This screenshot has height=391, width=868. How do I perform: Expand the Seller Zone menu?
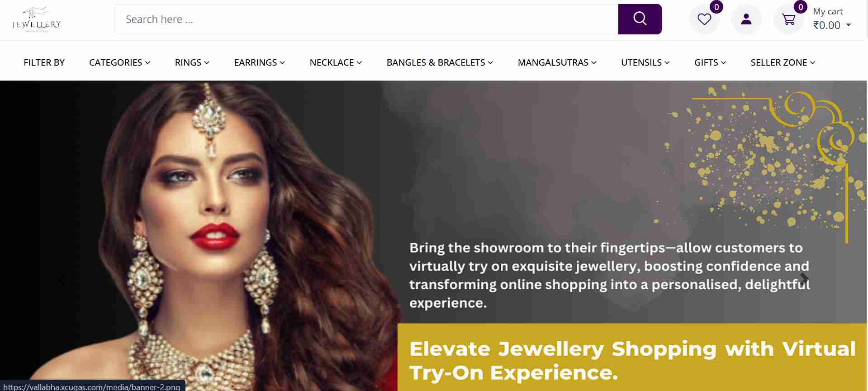(783, 62)
